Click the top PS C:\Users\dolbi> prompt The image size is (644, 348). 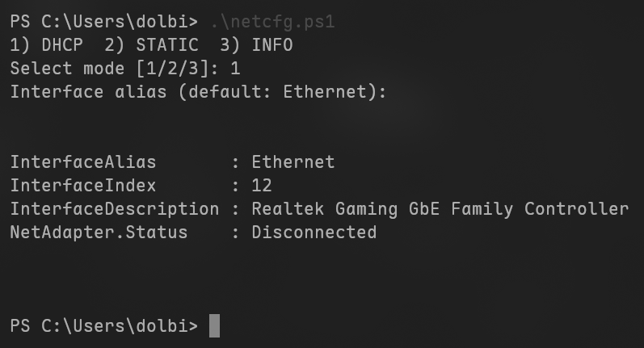coord(103,22)
